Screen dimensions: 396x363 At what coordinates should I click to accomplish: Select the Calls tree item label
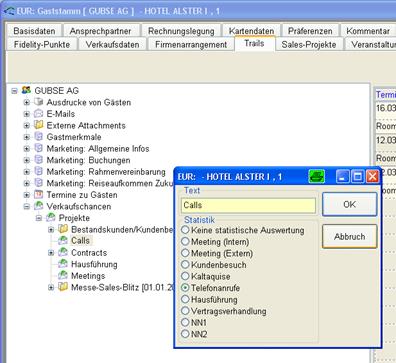(x=80, y=240)
